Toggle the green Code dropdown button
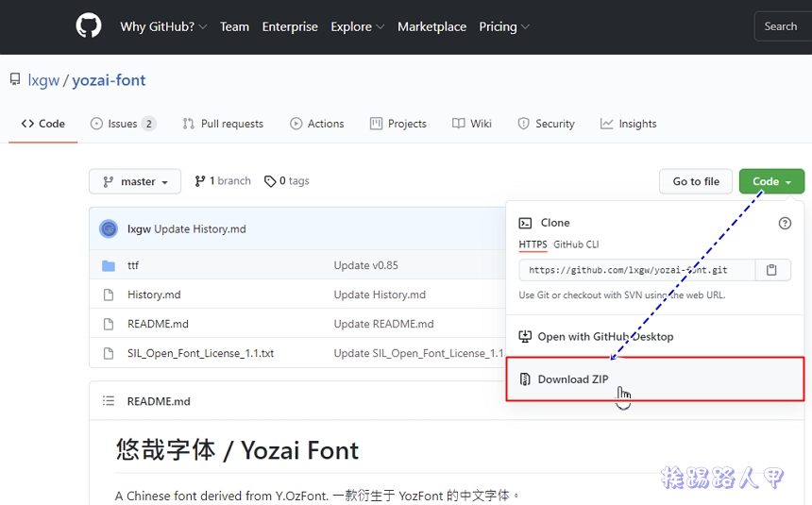The width and height of the screenshot is (812, 505). pyautogui.click(x=771, y=181)
